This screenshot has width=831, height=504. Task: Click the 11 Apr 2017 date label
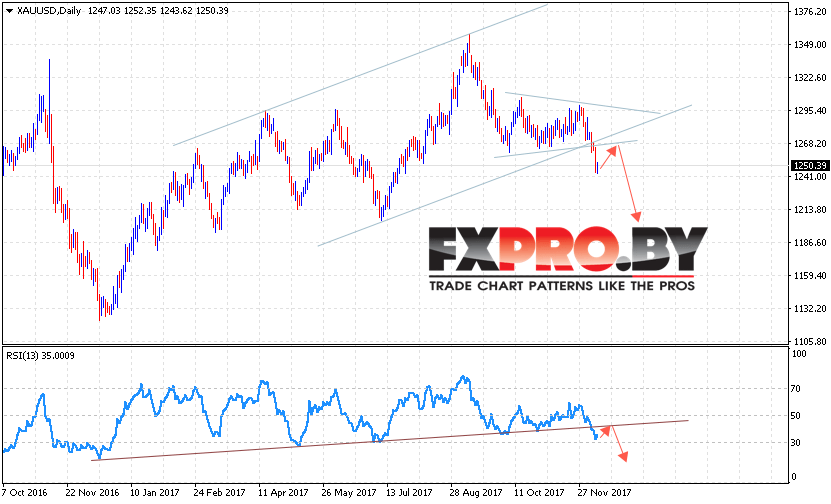pos(284,493)
